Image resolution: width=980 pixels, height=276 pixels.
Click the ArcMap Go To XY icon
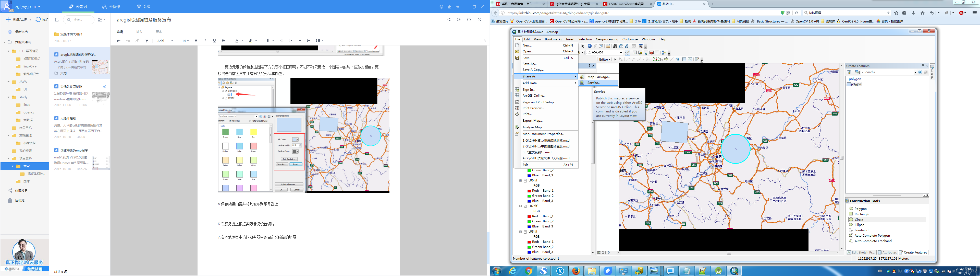coord(627,46)
